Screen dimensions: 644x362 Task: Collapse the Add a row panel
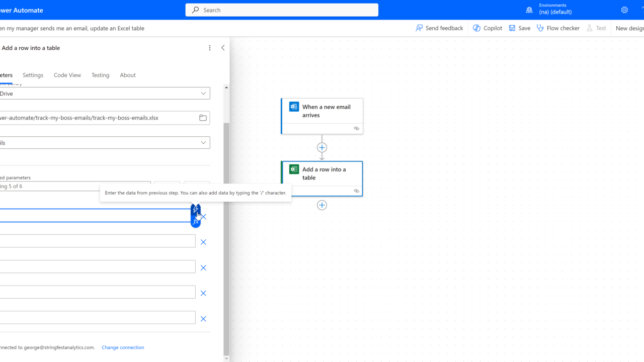click(223, 48)
